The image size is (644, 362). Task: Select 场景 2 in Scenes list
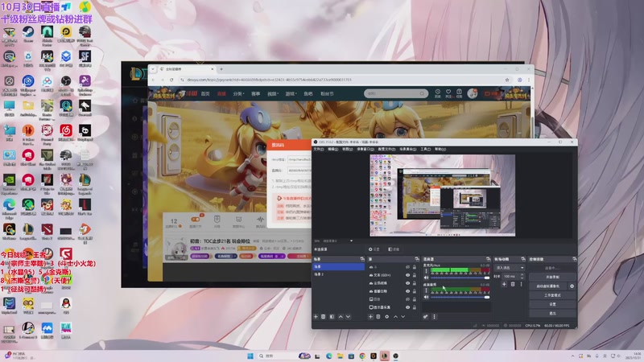coord(338,274)
